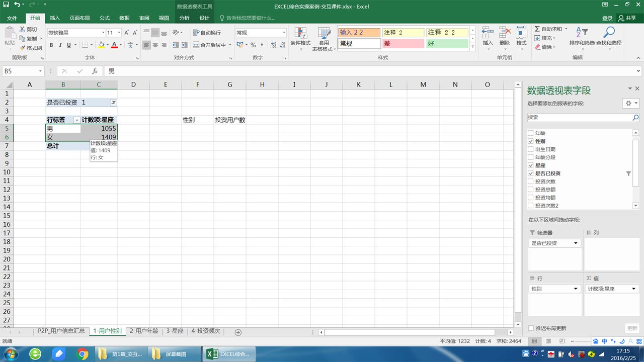Switch to the 公式 ribbon tab
644x362 pixels.
click(105, 18)
